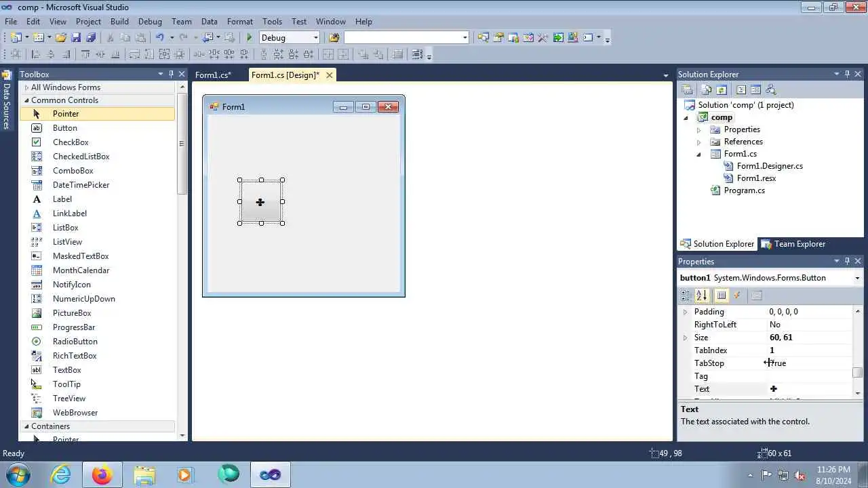Close the Form1.cs [Design] tab
The height and width of the screenshot is (488, 868).
pos(330,75)
